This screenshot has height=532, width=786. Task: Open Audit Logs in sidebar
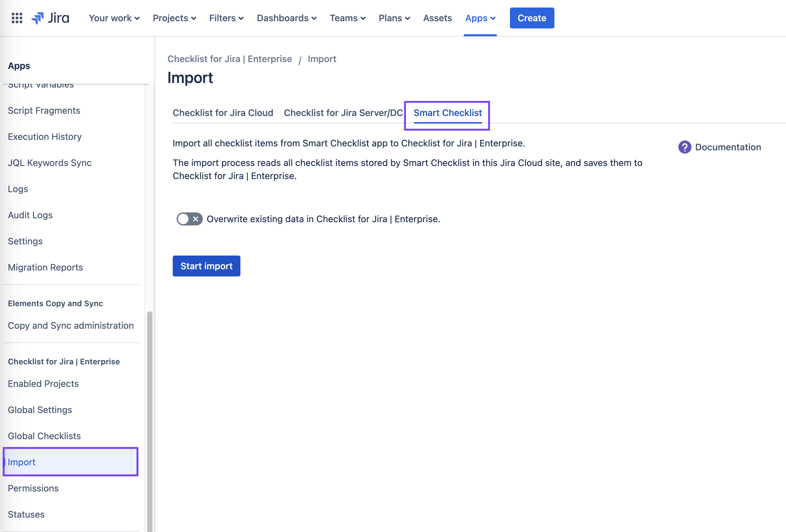tap(30, 215)
